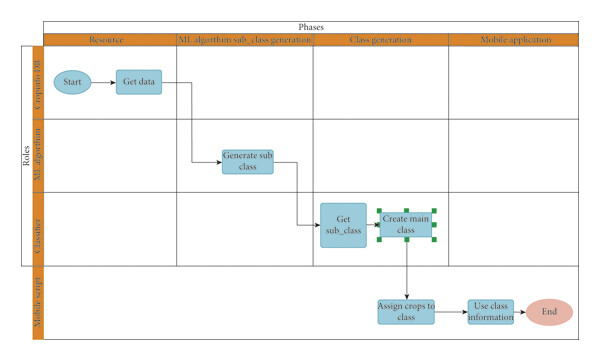Click the Get data process box
The width and height of the screenshot is (600, 361).
click(x=139, y=82)
